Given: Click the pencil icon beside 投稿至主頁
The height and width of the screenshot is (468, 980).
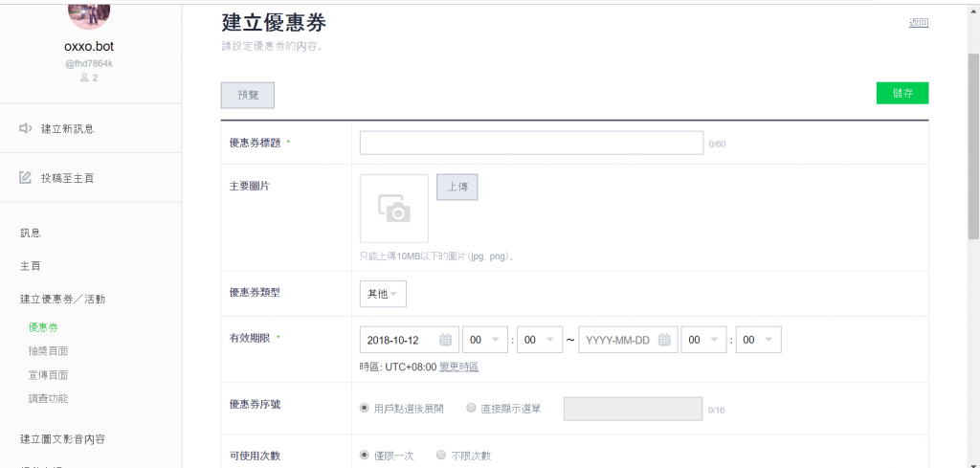Looking at the screenshot, I should click(x=25, y=177).
